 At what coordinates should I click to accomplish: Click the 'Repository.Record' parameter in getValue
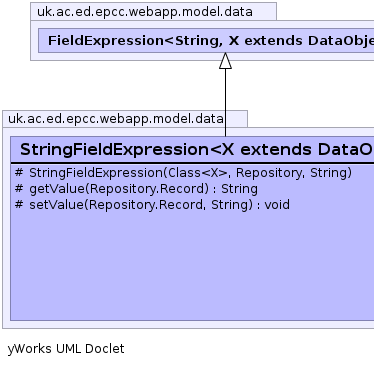(x=147, y=189)
